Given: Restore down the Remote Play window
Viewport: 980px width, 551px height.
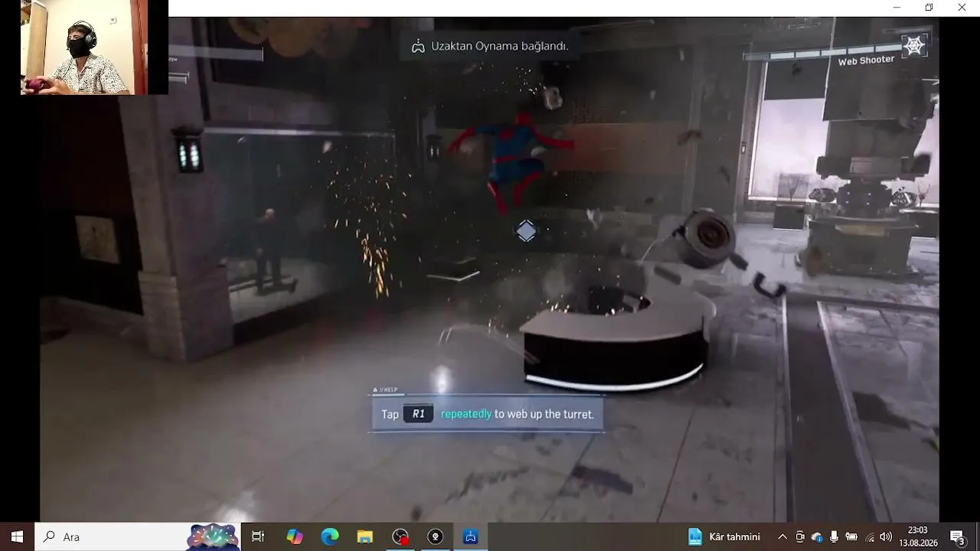Looking at the screenshot, I should point(929,8).
